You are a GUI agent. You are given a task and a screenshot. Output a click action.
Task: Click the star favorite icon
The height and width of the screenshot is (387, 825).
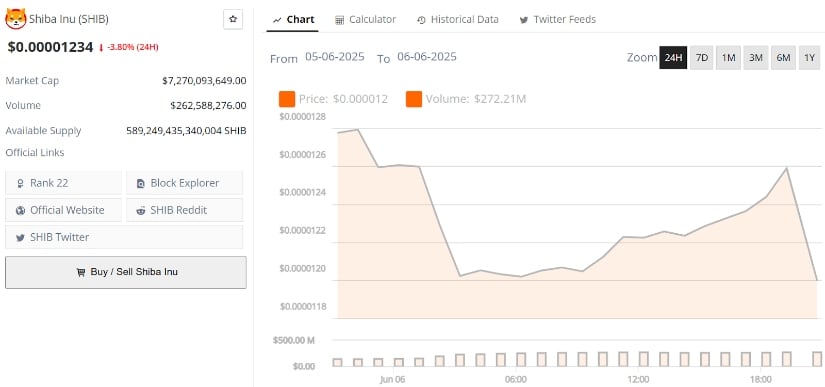click(x=233, y=19)
